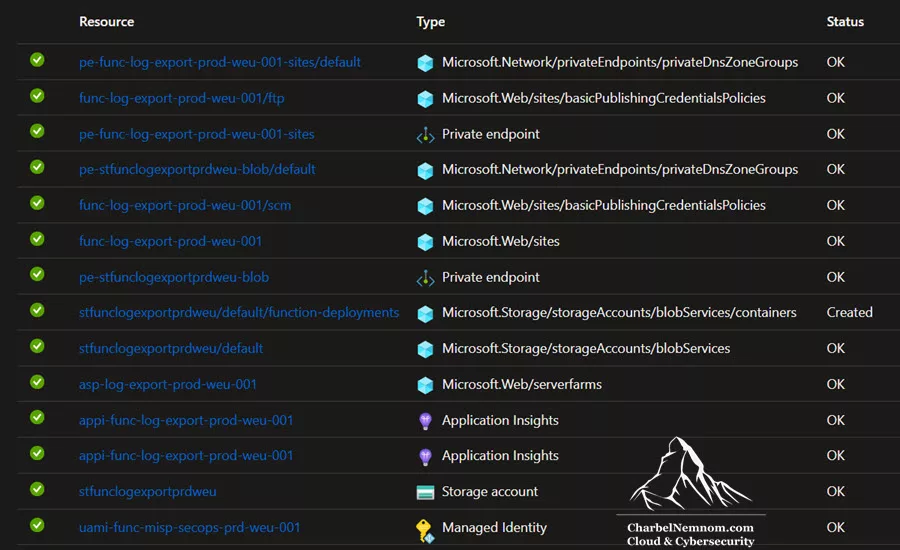Click green check for pe-func-log-export-prod-weu-001-sites/default
The height and width of the screenshot is (550, 900).
pyautogui.click(x=37, y=60)
